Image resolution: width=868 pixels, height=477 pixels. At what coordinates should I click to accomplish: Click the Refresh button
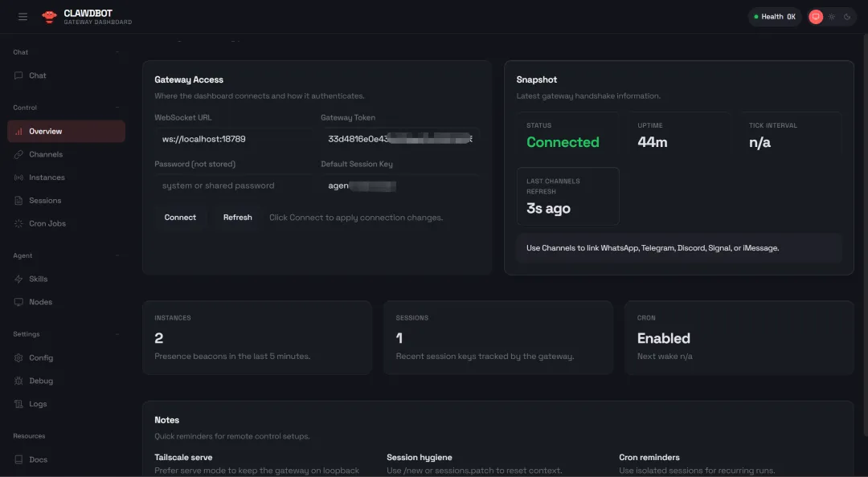coord(237,218)
